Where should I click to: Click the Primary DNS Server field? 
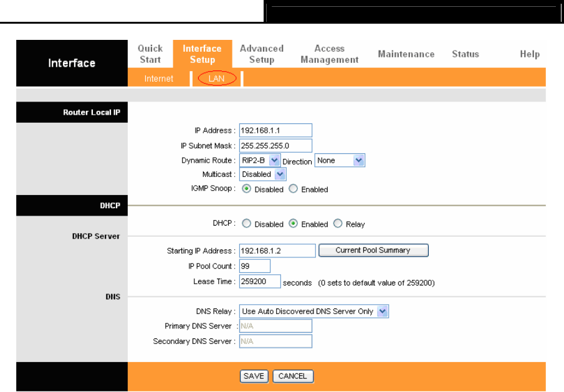tap(275, 326)
